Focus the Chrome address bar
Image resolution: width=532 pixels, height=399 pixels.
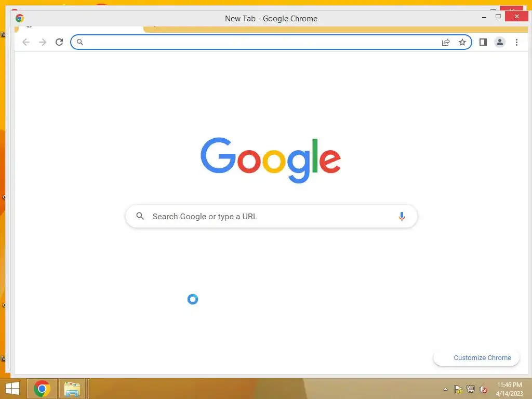[x=271, y=42]
